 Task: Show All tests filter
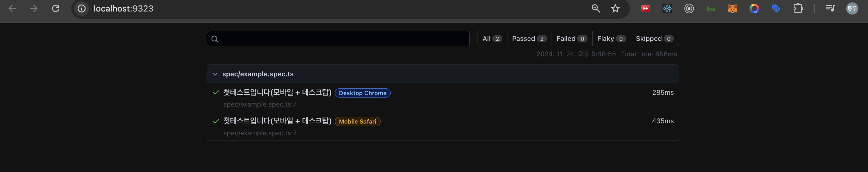coord(492,38)
